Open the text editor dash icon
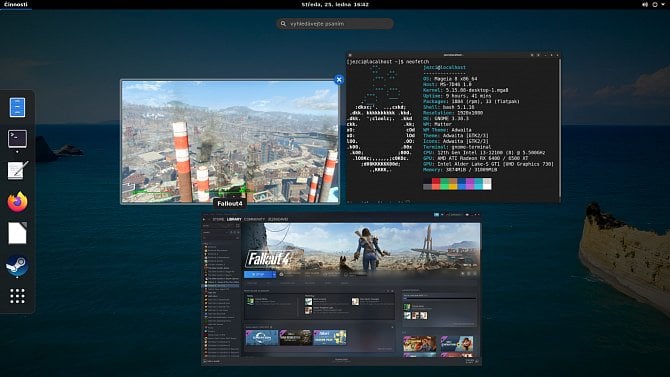Screen dimensions: 670x377 pyautogui.click(x=18, y=170)
